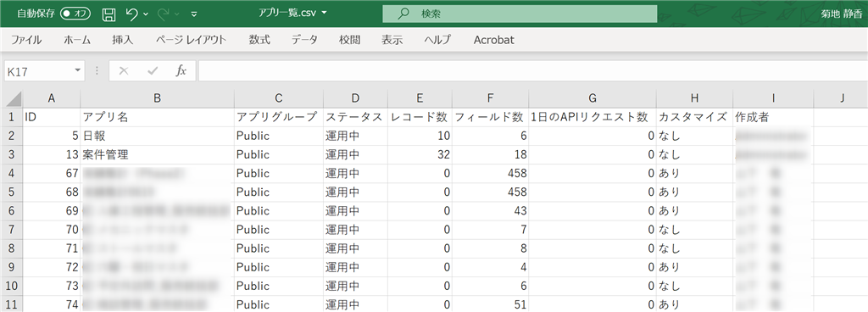Click the ID cell with value 67
Viewport: 868px width, 312px height.
(52, 174)
